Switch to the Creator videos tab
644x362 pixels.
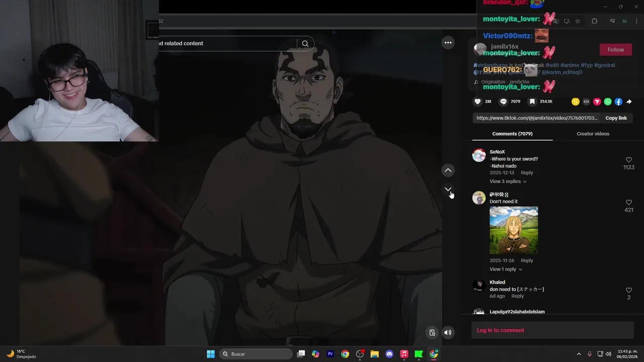pyautogui.click(x=593, y=134)
